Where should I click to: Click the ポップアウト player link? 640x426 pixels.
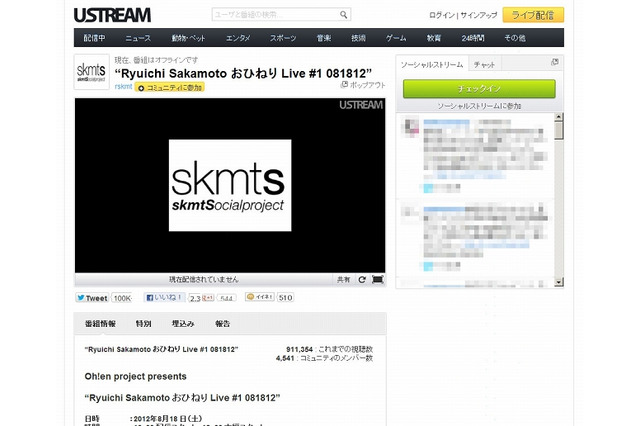363,85
